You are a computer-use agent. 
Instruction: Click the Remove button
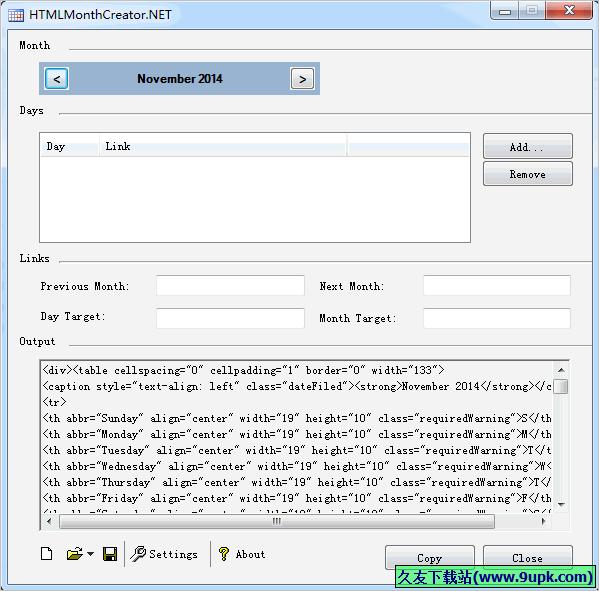[x=528, y=174]
